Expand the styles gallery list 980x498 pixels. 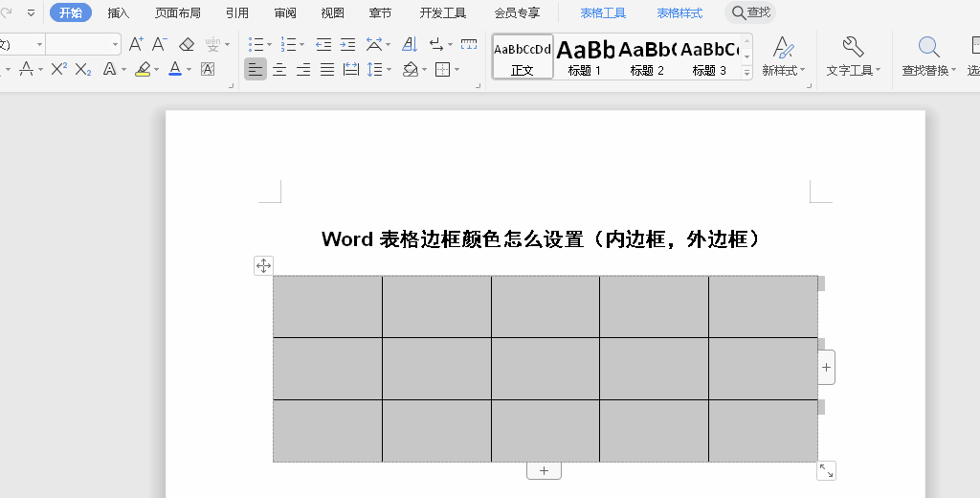tap(746, 72)
